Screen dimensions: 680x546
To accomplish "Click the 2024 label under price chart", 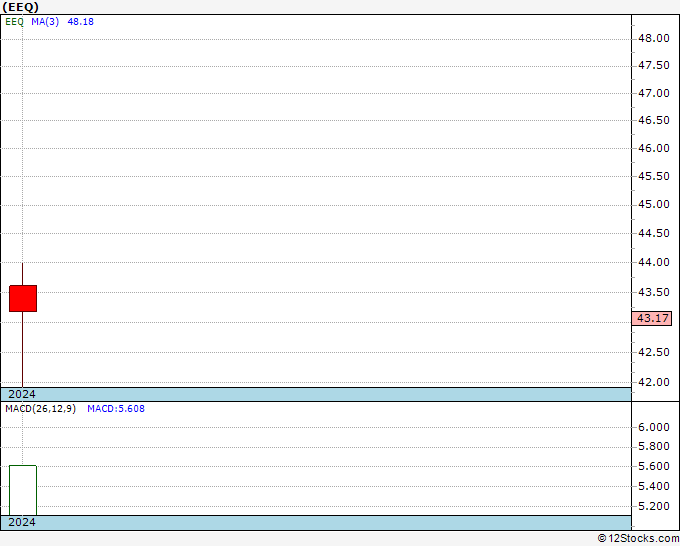I will (22, 394).
